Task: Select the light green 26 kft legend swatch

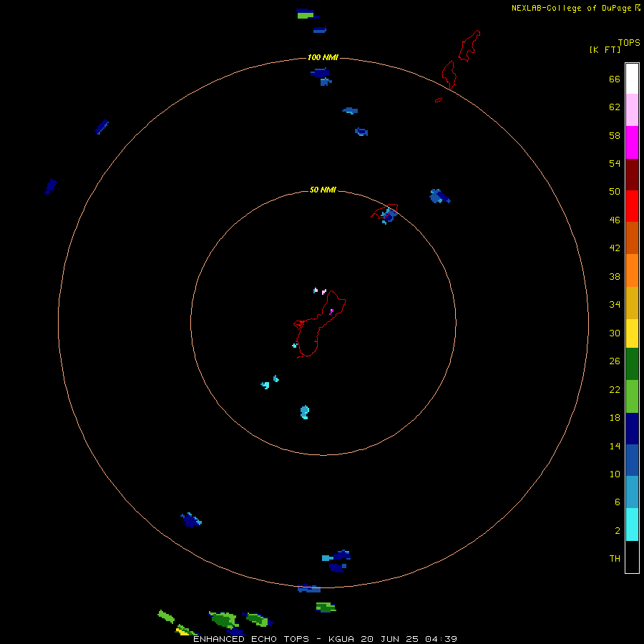Action: [x=632, y=396]
